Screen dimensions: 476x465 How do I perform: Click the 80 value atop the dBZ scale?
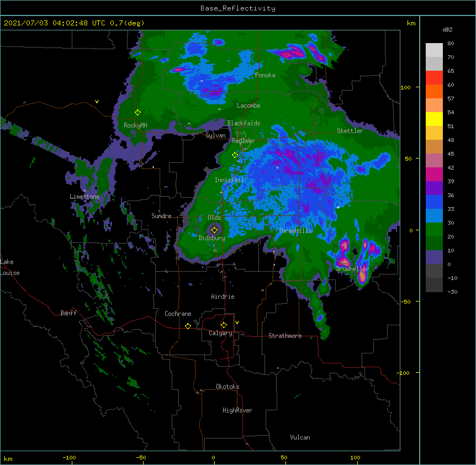click(451, 44)
